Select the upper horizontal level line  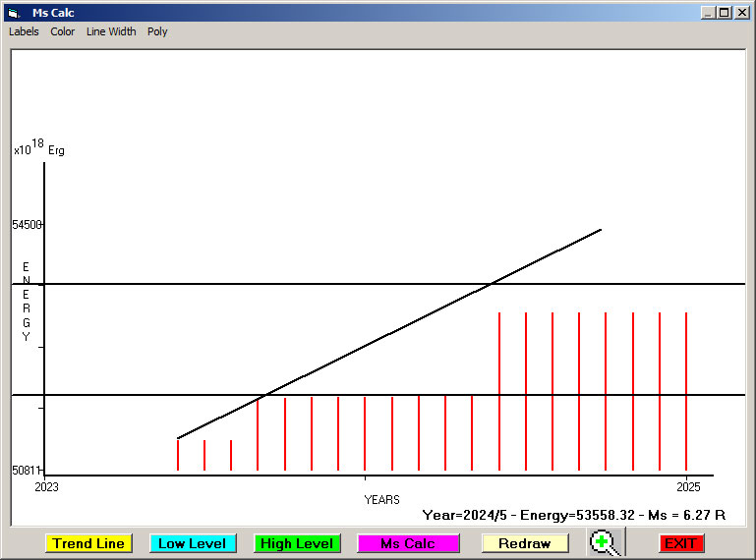[295, 284]
